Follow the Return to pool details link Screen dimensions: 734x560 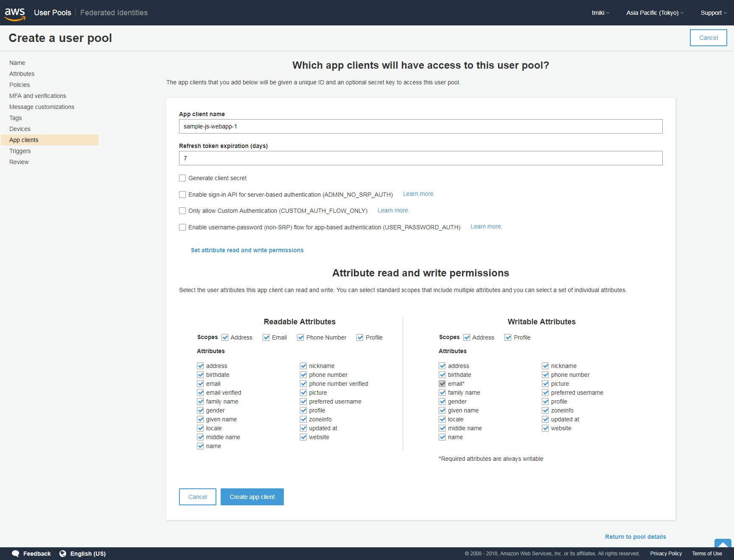(635, 537)
